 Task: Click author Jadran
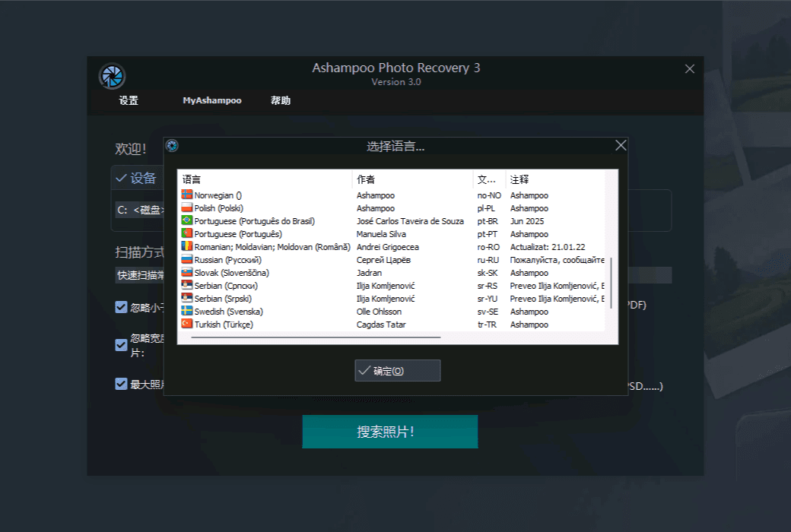[x=369, y=273]
